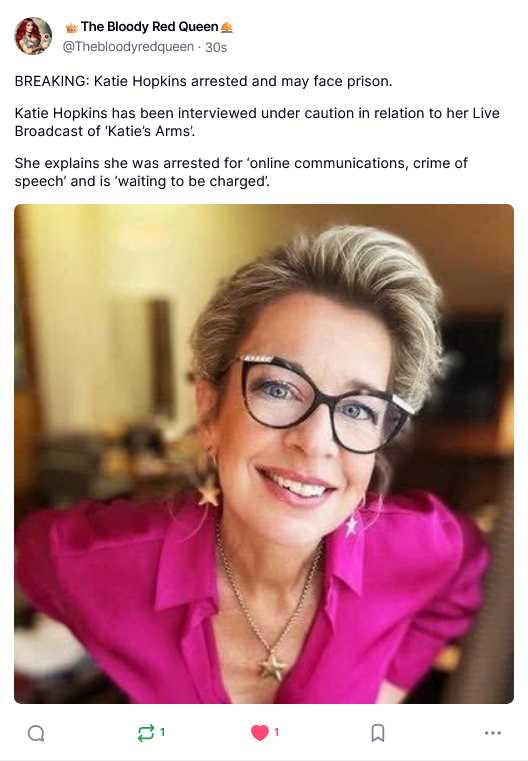
Task: Open the post via 30s timestamp
Action: tap(216, 47)
